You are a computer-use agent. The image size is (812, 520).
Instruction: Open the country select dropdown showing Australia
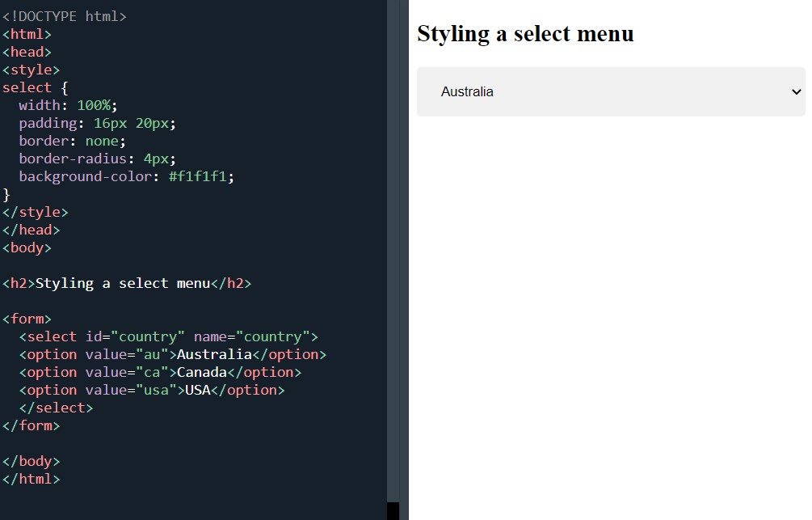[610, 91]
